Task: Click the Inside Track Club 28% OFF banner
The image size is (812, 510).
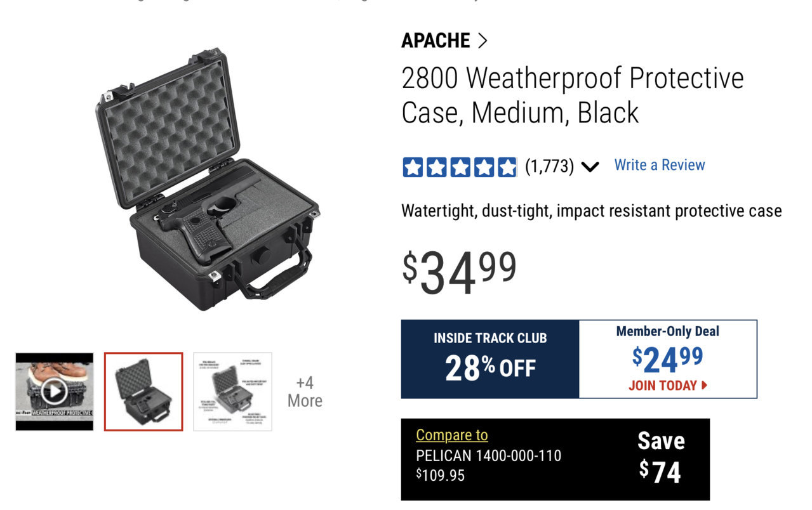Action: point(490,359)
